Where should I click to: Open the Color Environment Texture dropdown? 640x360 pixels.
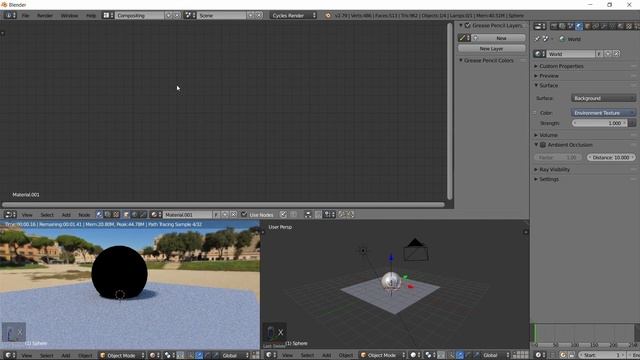point(603,113)
